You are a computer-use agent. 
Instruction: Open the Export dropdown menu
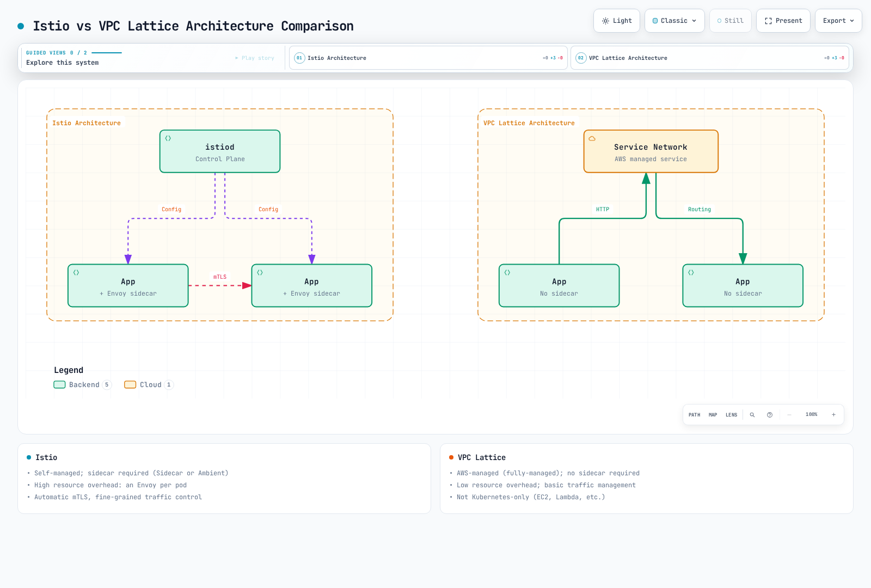click(x=838, y=21)
